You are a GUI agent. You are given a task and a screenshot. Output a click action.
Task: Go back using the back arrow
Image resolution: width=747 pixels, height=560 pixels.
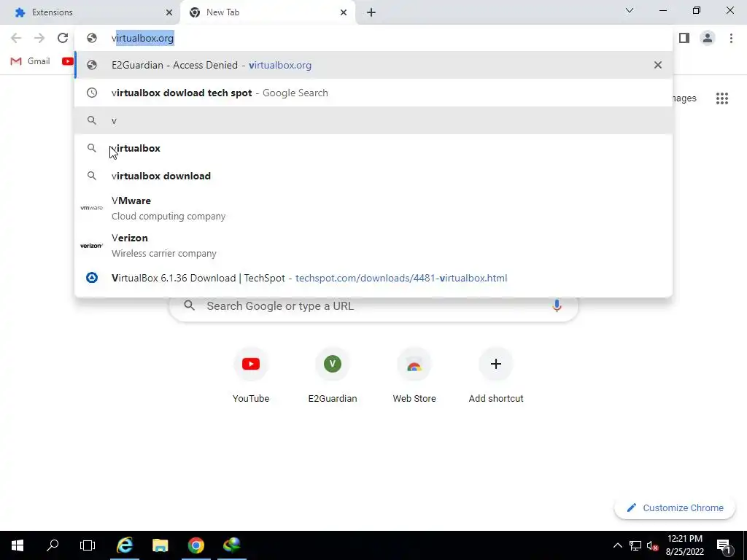16,38
